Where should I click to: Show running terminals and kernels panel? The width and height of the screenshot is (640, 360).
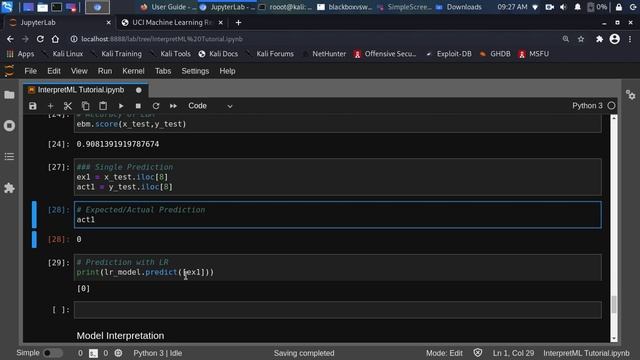pos(9,125)
